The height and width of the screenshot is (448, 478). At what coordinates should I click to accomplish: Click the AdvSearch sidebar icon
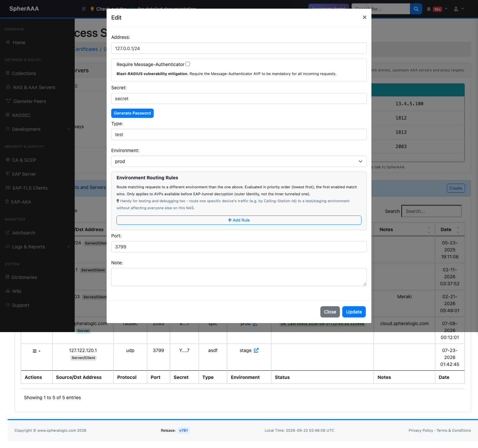click(x=8, y=232)
